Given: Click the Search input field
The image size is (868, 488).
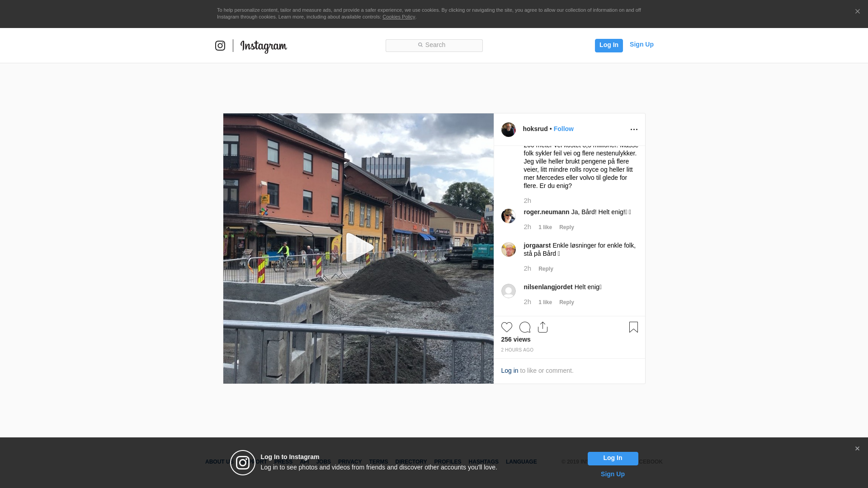Looking at the screenshot, I should click(x=434, y=45).
